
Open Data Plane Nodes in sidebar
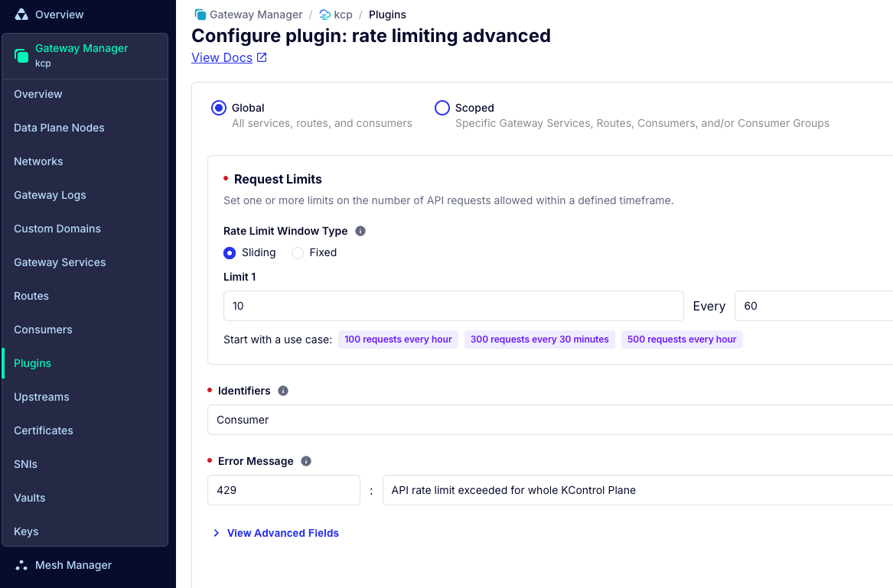[59, 128]
